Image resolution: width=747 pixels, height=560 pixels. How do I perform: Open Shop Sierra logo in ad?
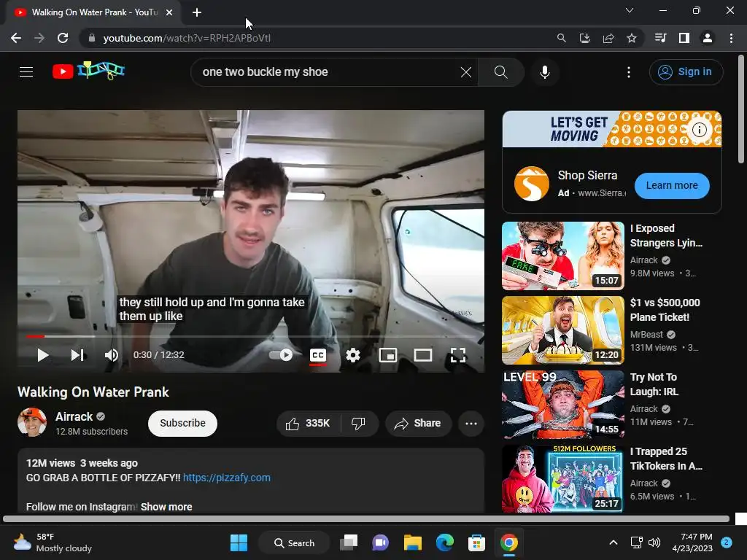pos(532,184)
